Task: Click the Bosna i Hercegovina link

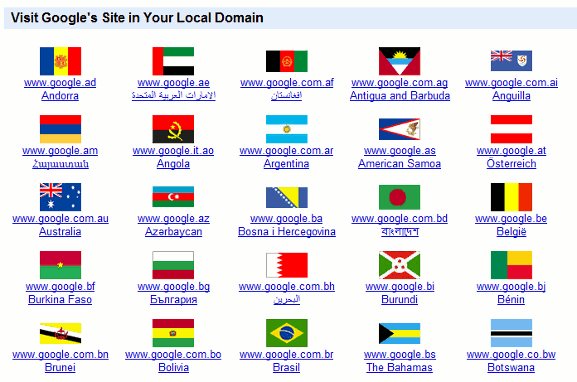Action: [x=287, y=232]
